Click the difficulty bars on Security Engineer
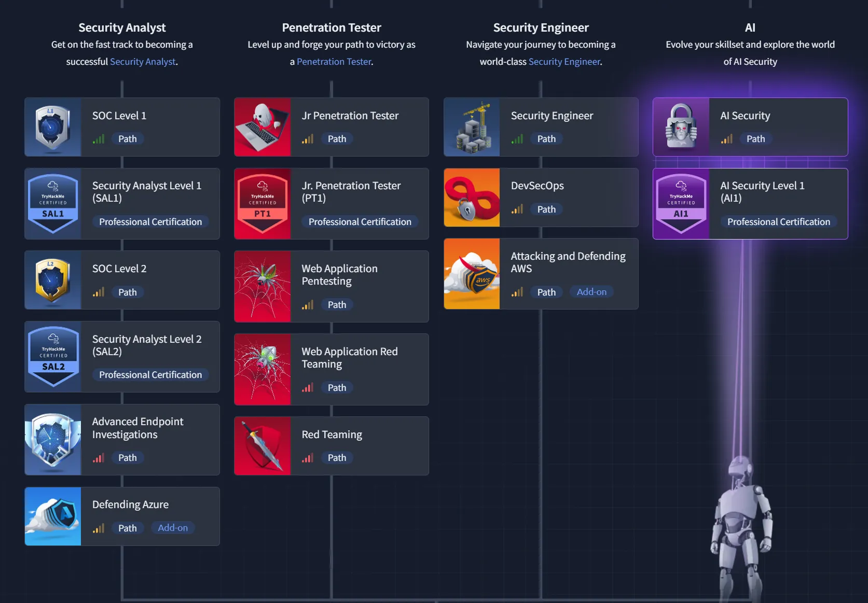 [x=517, y=139]
